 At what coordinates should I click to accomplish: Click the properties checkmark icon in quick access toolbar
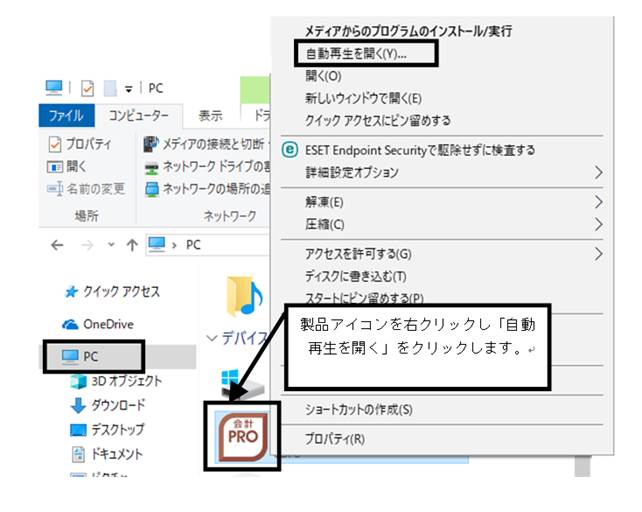pyautogui.click(x=87, y=88)
